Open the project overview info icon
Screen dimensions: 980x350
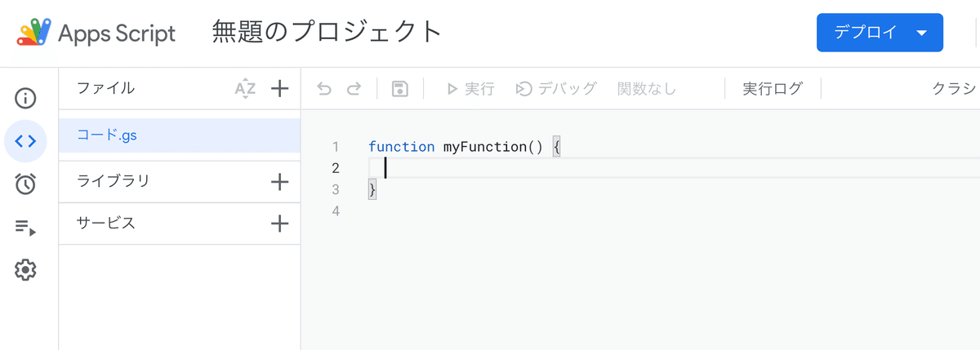pyautogui.click(x=25, y=99)
